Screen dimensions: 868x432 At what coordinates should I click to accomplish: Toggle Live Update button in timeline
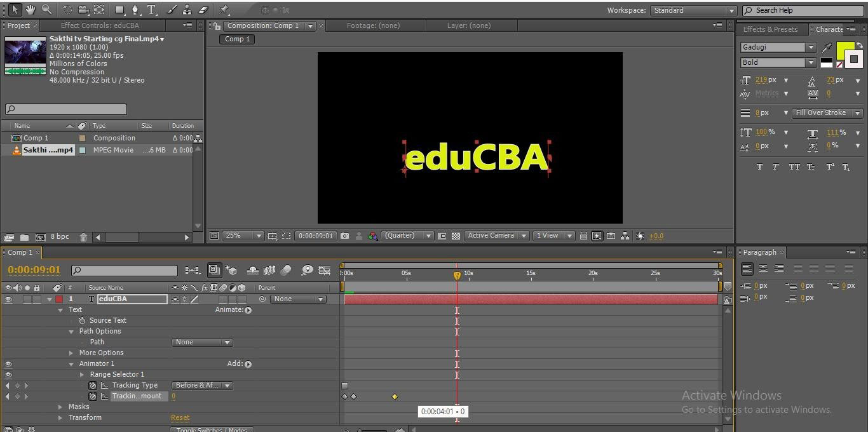(215, 270)
